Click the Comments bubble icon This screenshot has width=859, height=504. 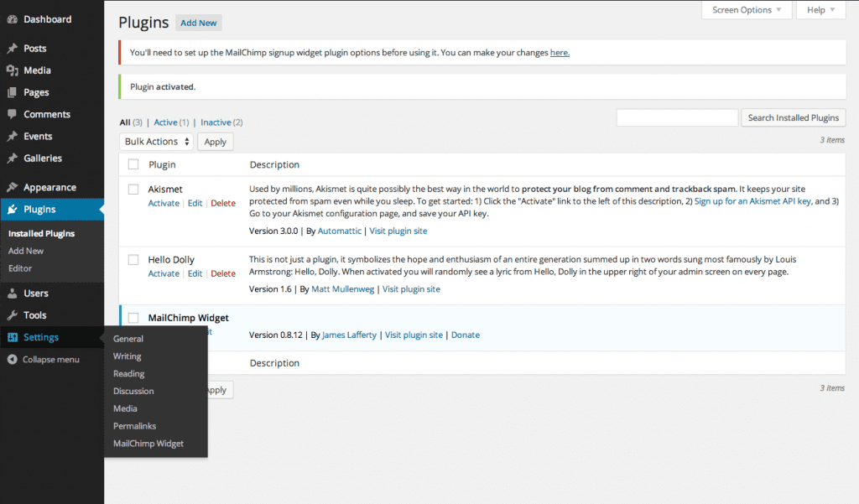[x=12, y=114]
